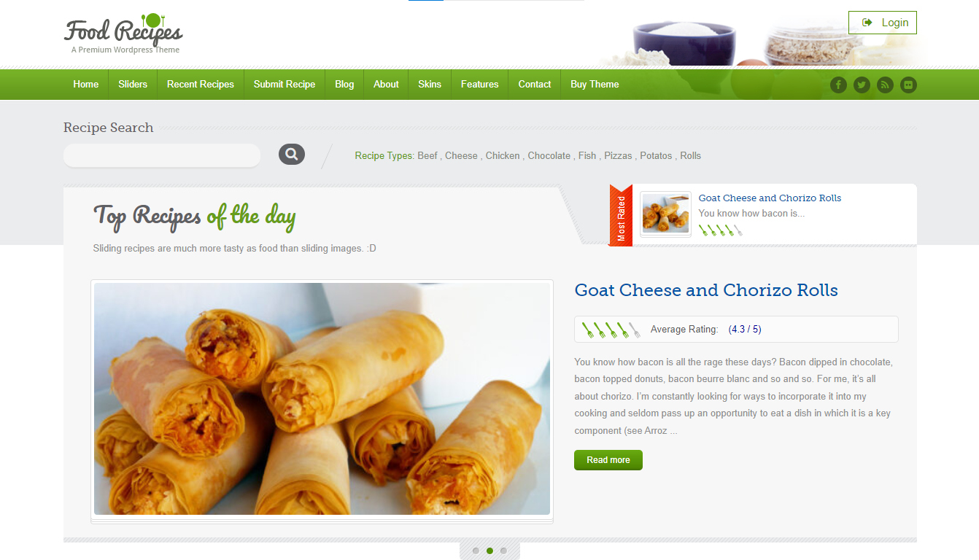Open the Twitter social icon
This screenshot has width=979, height=560.
[862, 85]
